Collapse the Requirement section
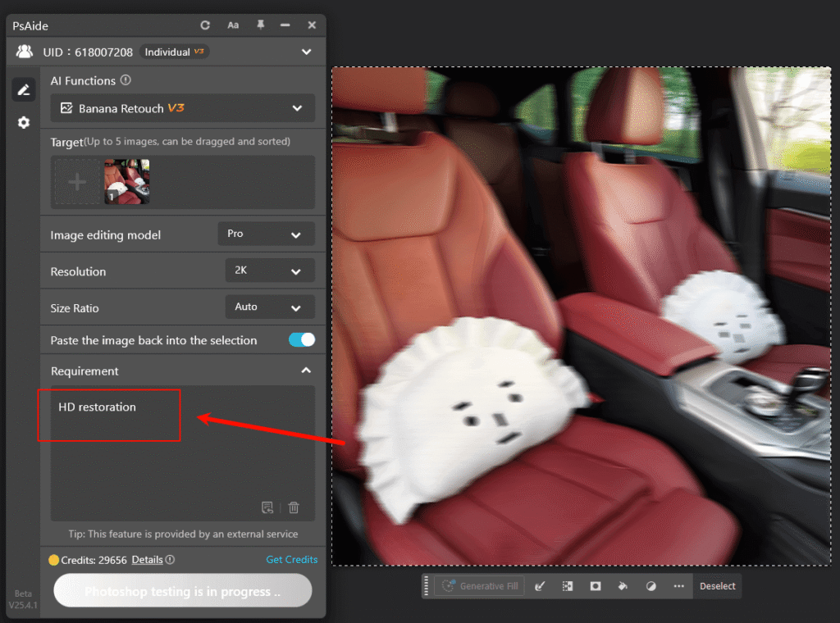 306,371
